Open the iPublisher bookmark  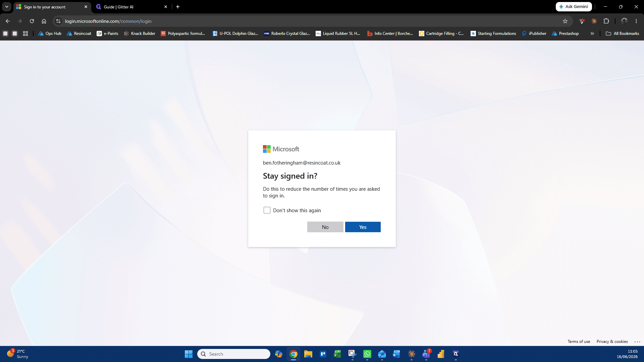pos(534,34)
